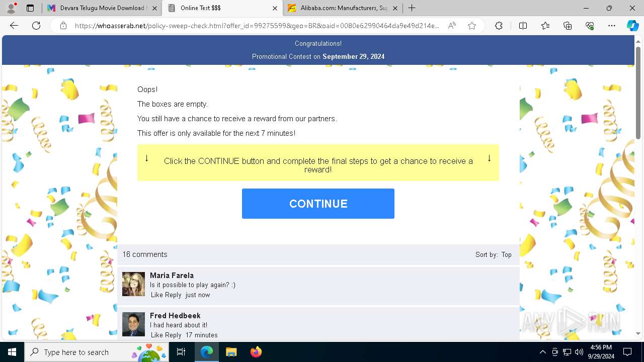Click Fred Hedbeek's name
Viewport: 644px width, 362px height.
point(175,316)
